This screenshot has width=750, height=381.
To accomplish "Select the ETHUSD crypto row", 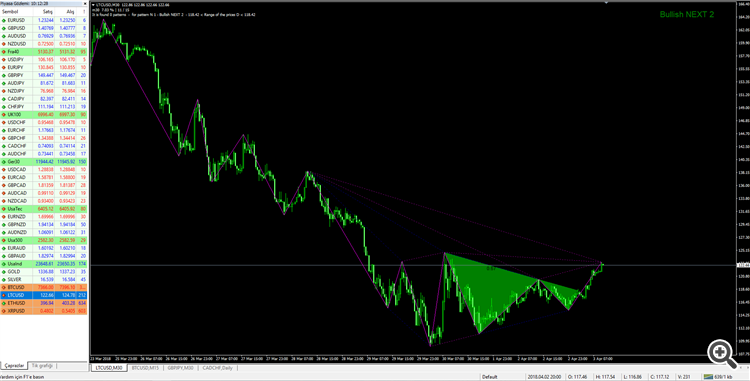I will (x=44, y=303).
